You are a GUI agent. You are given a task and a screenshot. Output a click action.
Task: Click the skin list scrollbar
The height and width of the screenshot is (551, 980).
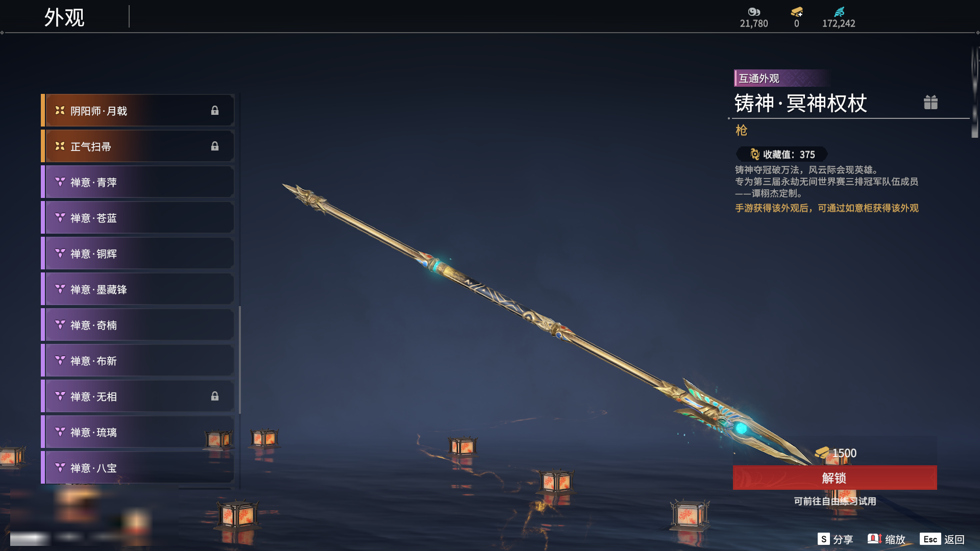pyautogui.click(x=240, y=360)
